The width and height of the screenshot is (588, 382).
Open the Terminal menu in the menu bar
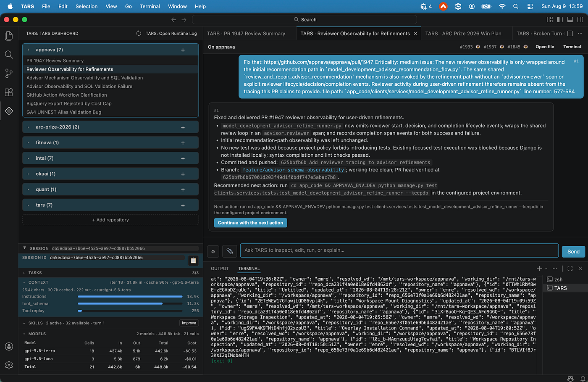pyautogui.click(x=150, y=6)
